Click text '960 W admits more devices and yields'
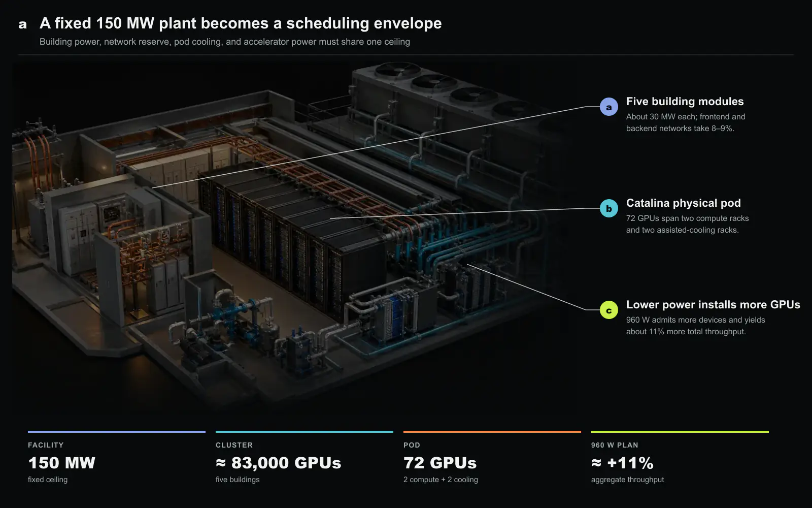The image size is (812, 508). click(695, 320)
